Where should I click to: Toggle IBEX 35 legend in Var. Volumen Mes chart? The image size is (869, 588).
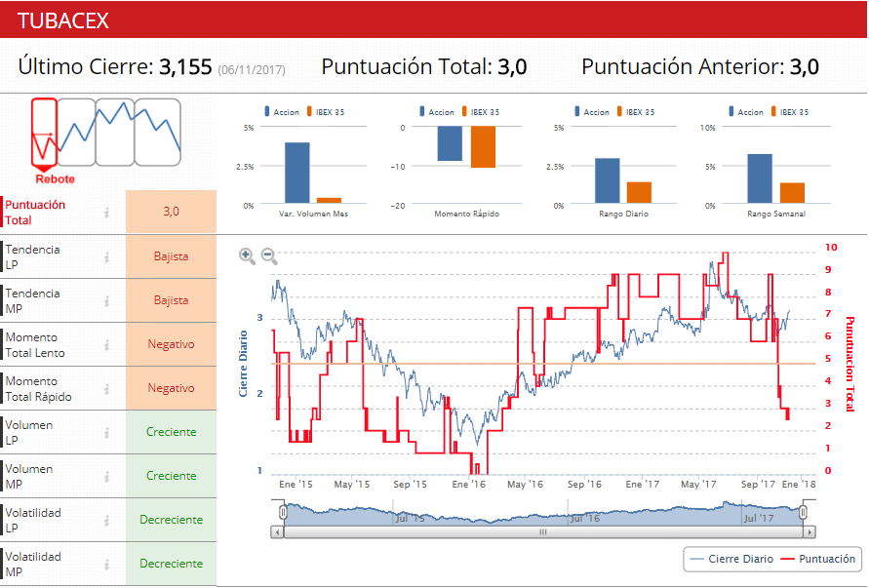click(x=326, y=112)
